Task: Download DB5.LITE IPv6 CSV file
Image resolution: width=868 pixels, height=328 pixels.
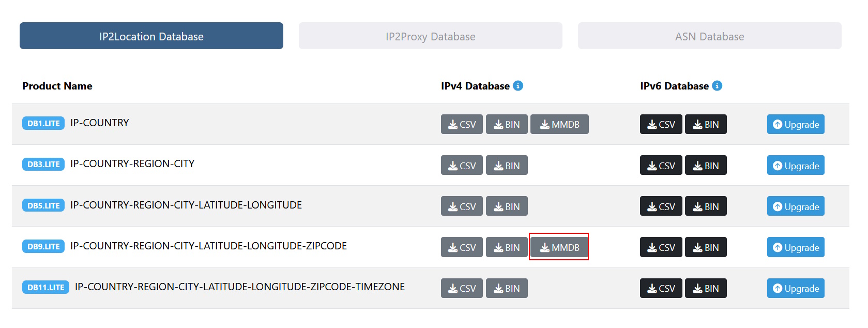Action: click(661, 206)
